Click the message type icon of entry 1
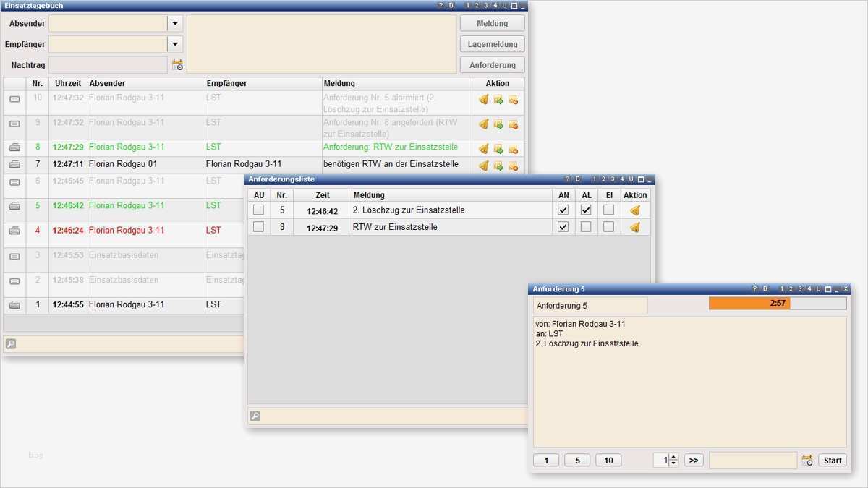868x488 pixels. point(14,305)
